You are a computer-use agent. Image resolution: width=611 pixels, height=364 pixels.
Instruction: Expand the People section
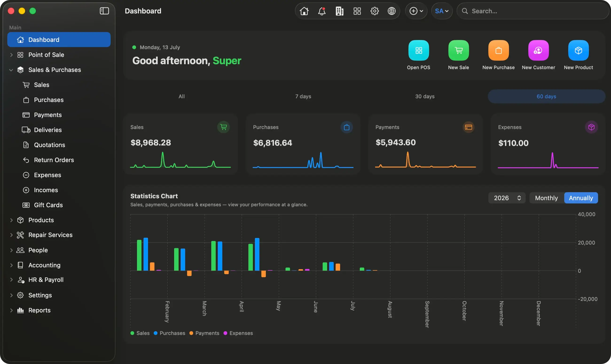pos(11,250)
